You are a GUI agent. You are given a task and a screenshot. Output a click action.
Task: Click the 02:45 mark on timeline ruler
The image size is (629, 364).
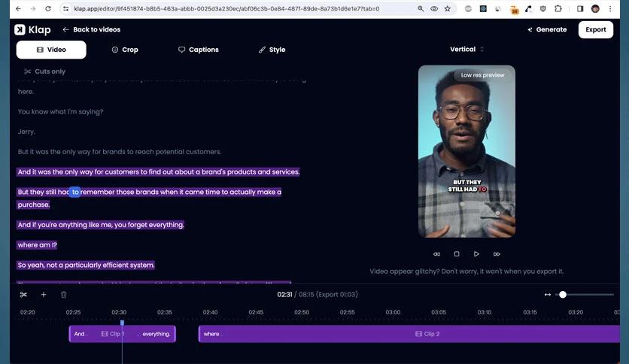tap(256, 312)
